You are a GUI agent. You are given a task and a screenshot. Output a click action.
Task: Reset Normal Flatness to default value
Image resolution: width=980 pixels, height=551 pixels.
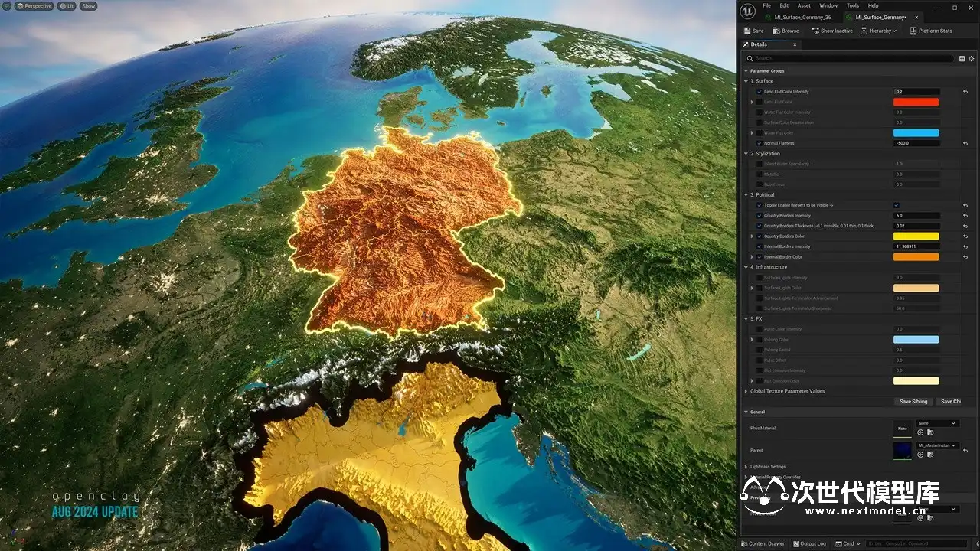[965, 143]
